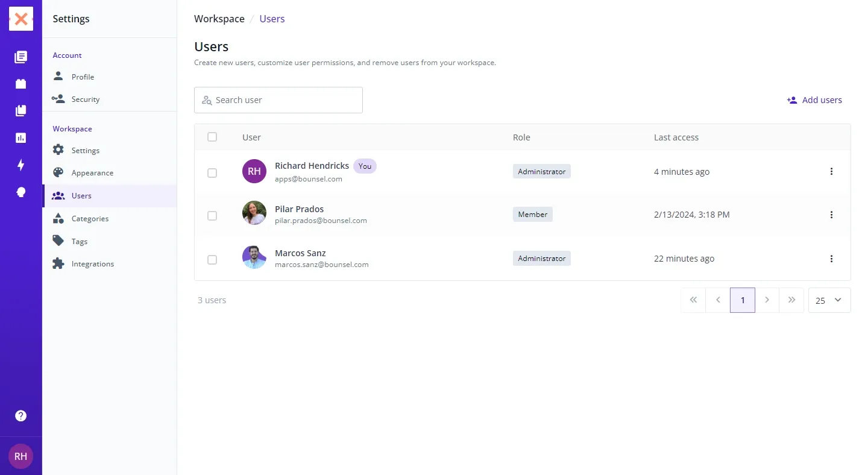Open the RH profile avatar at bottom left
The width and height of the screenshot is (868, 475).
pos(21,456)
